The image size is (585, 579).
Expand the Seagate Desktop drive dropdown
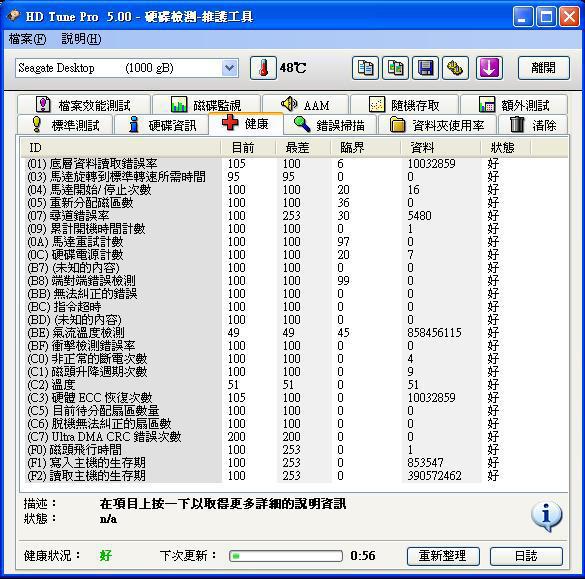click(229, 68)
